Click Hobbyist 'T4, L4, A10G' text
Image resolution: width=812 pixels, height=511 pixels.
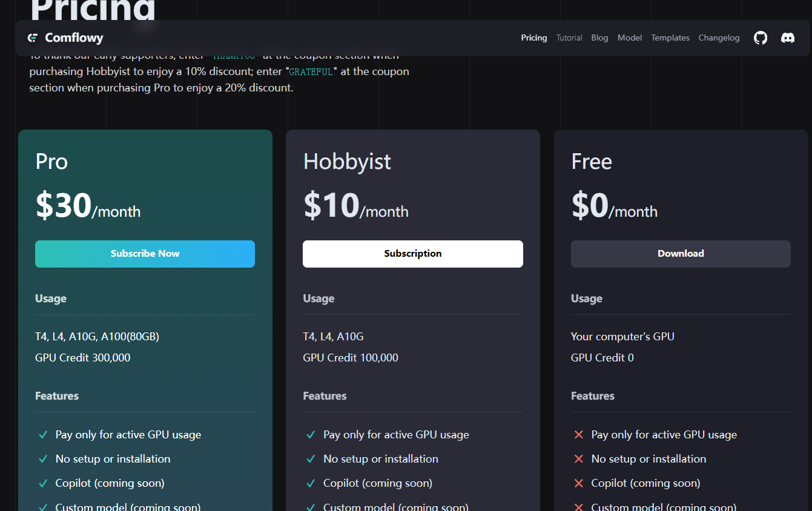pos(334,337)
